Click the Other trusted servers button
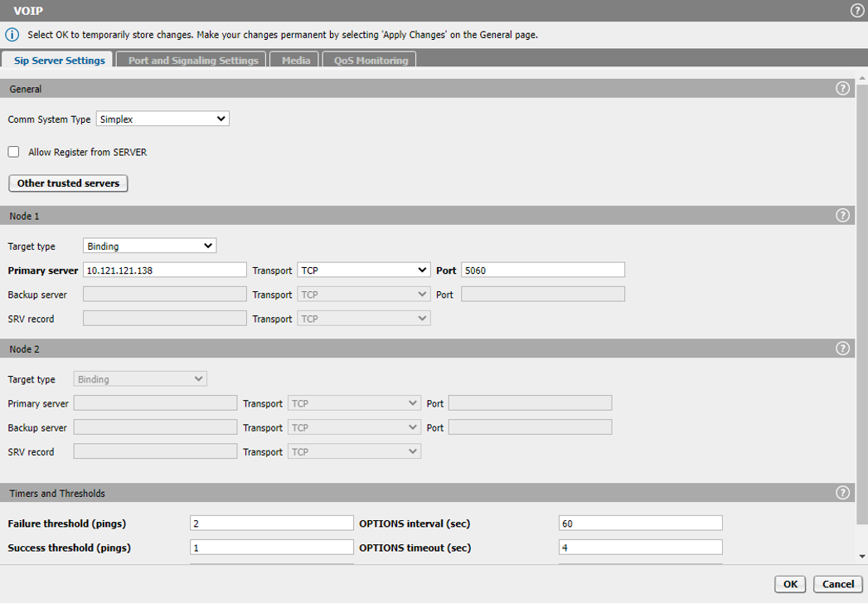The image size is (868, 604). coord(68,183)
